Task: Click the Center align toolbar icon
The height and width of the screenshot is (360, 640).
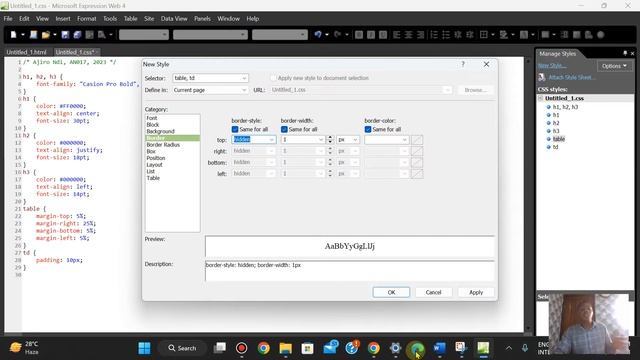Action: tap(408, 35)
